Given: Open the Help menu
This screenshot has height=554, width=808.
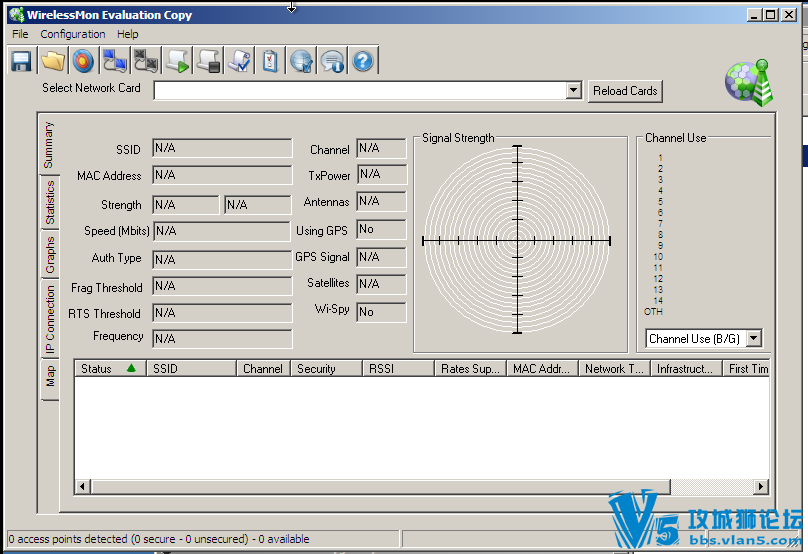Looking at the screenshot, I should 127,34.
